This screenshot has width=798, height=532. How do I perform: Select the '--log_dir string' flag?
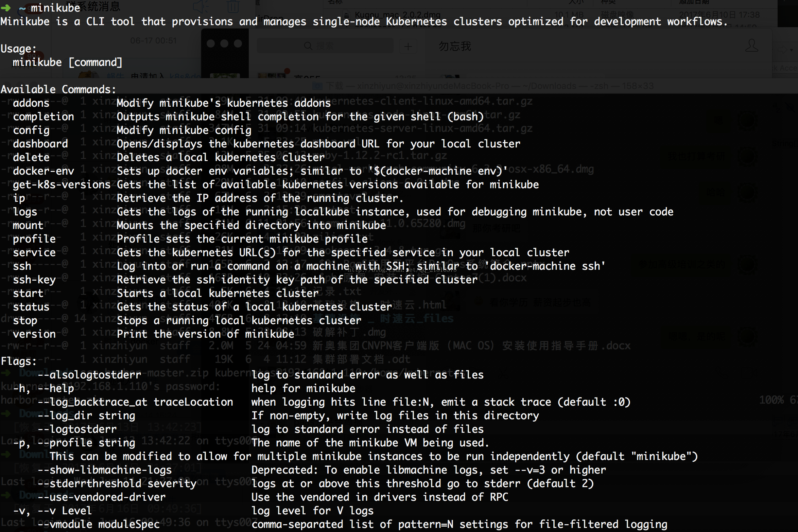point(86,415)
